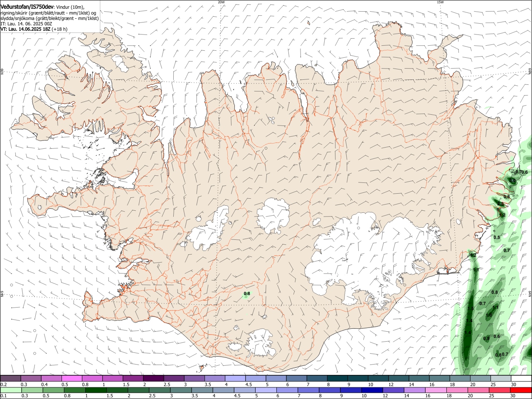Click the 3.0 precipitation value on the east coast
Viewport: 532px width, 399px height.
click(x=512, y=181)
